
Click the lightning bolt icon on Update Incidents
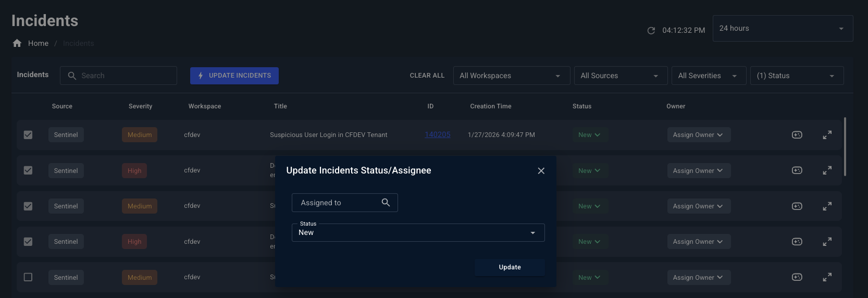(201, 76)
